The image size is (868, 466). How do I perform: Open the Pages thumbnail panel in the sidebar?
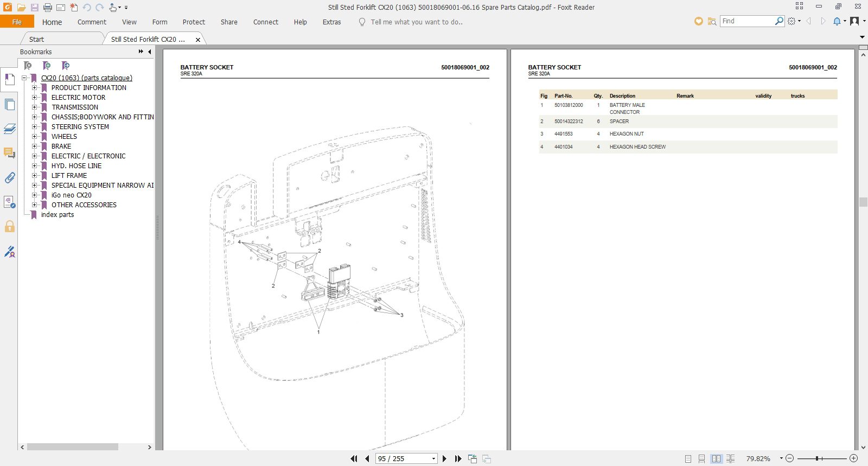(x=9, y=105)
